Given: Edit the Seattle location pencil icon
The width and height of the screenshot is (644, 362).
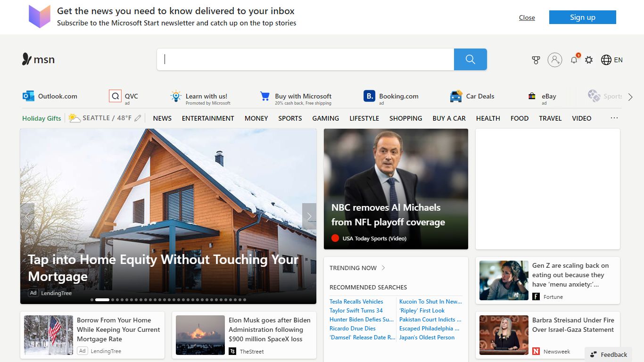Looking at the screenshot, I should 138,118.
